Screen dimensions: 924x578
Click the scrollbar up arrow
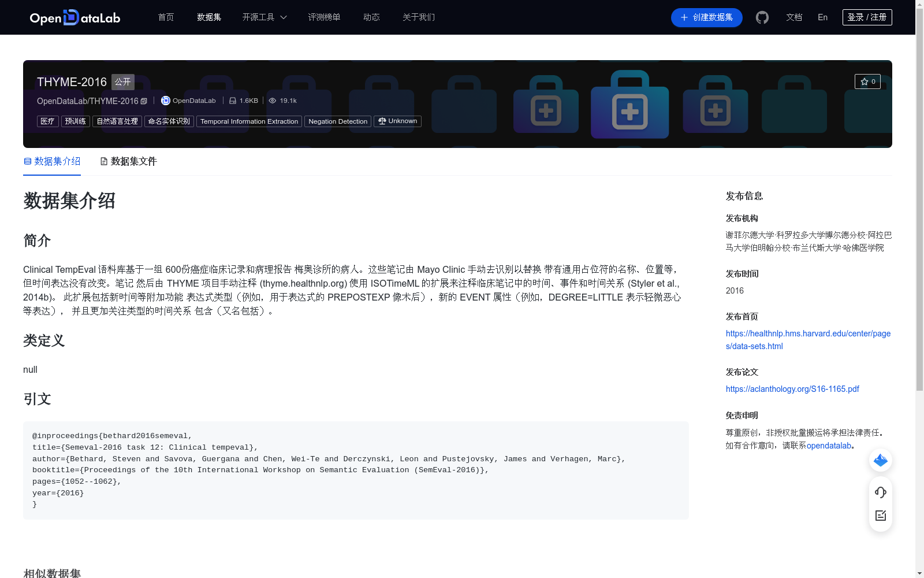point(919,4)
